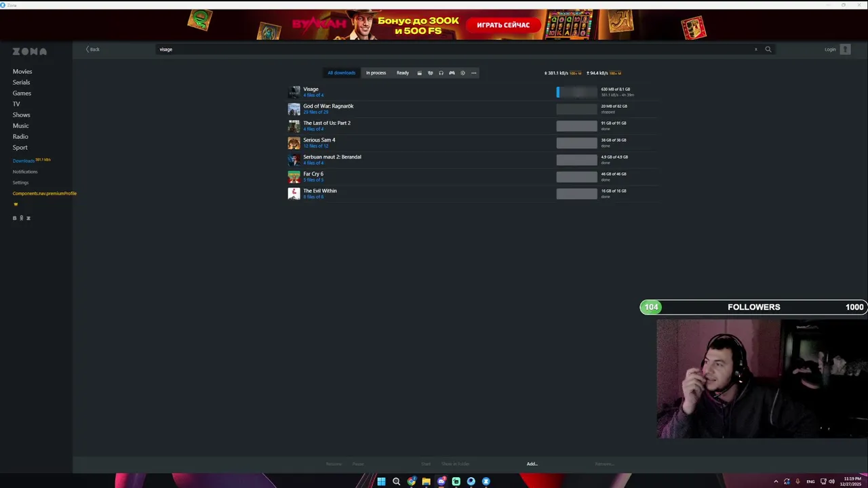The image size is (868, 488).
Task: Open Movies section in sidebar
Action: (x=22, y=71)
